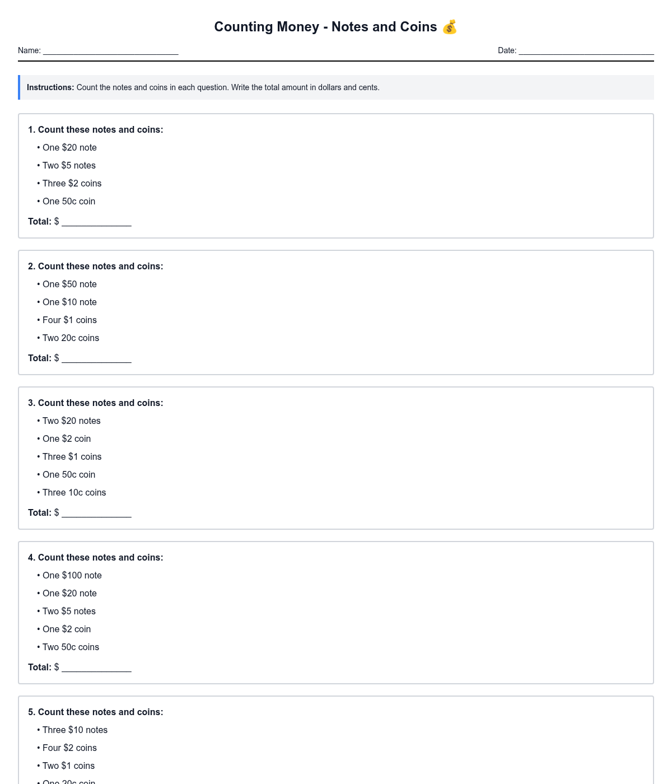This screenshot has height=784, width=672.
Task: Select the question 1 heading
Action: point(96,130)
